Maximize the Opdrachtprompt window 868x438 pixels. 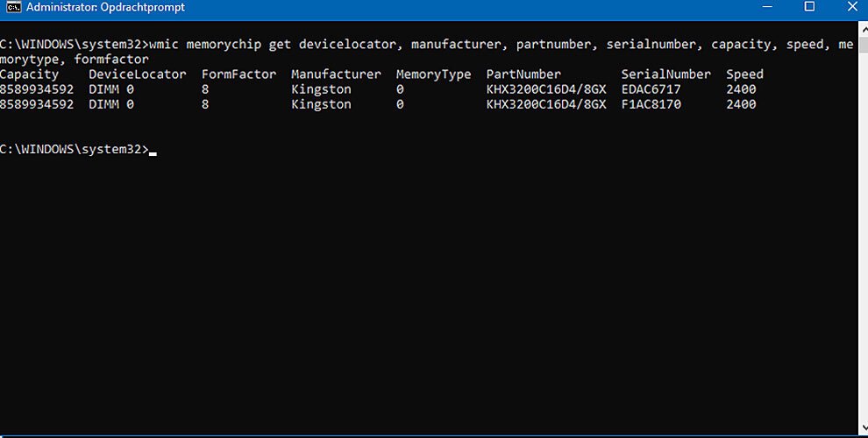point(809,7)
